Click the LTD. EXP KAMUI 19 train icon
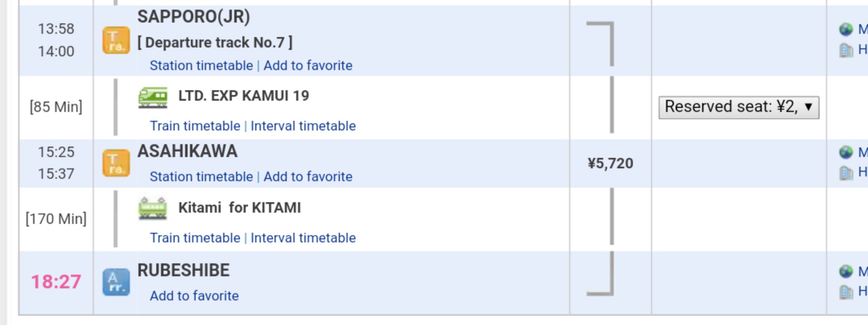The width and height of the screenshot is (868, 325). coord(153,97)
